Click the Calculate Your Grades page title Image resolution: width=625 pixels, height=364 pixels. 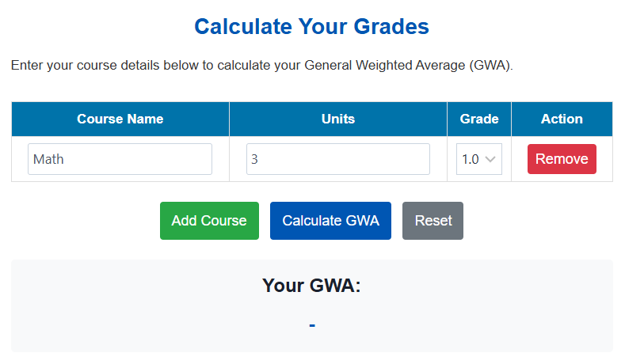(311, 27)
